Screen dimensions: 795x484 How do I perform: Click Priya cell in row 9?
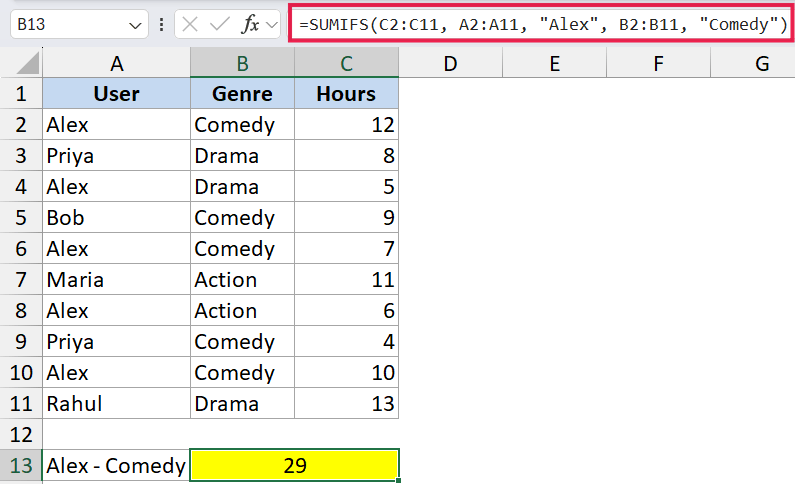click(117, 342)
